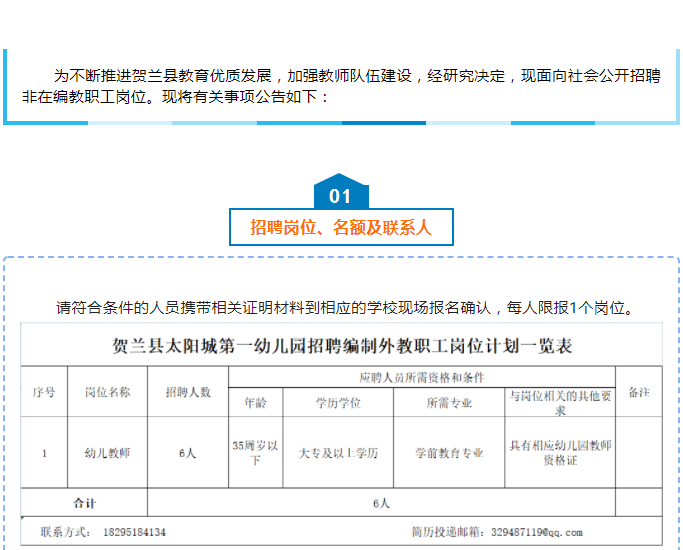Click the 所需专业 sub-header
683x550 pixels.
click(x=449, y=403)
